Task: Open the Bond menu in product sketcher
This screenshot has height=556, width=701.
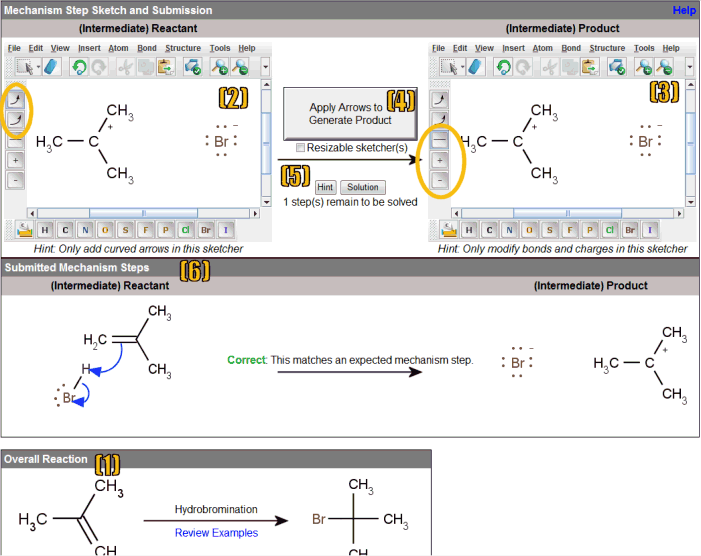Action: 571,48
